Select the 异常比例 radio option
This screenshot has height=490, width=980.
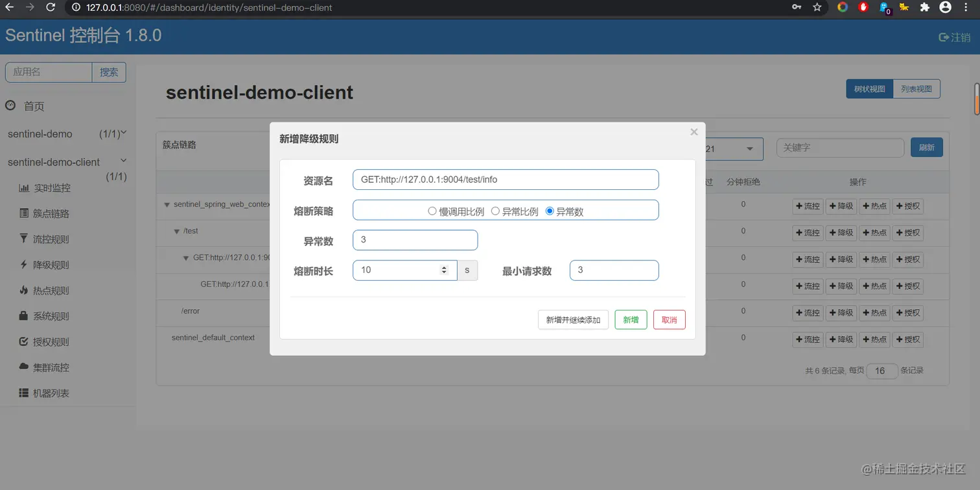[x=495, y=211]
